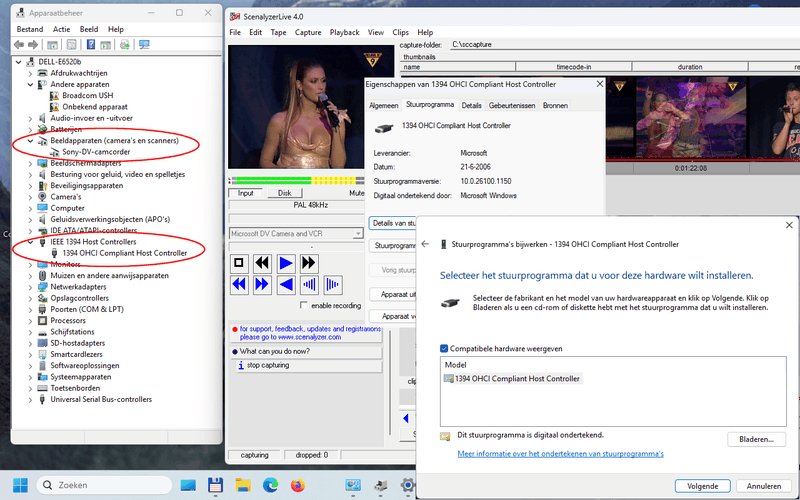Viewport: 800px width, 500px height.
Task: Click the Volgende button
Action: click(x=703, y=486)
